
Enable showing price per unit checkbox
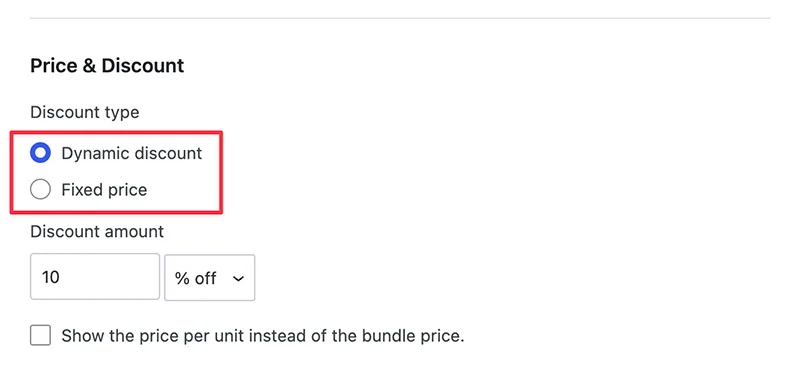(40, 336)
